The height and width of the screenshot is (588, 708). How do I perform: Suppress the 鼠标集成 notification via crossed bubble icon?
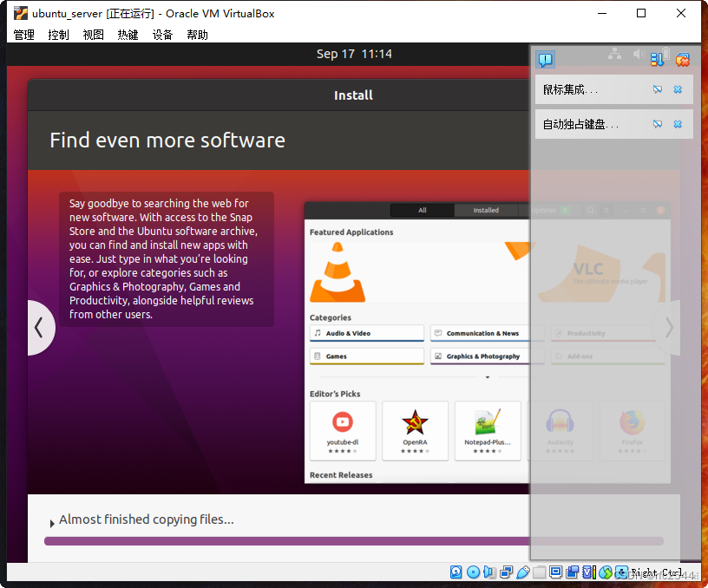658,89
